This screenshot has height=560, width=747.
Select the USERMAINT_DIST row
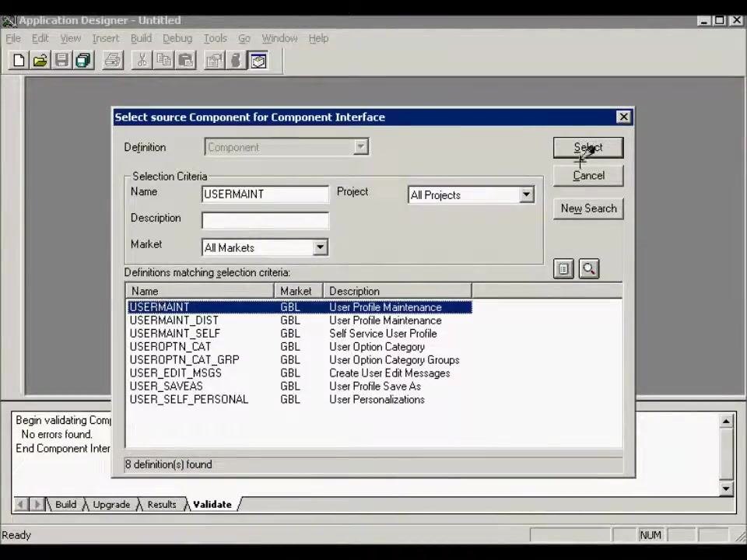(300, 320)
